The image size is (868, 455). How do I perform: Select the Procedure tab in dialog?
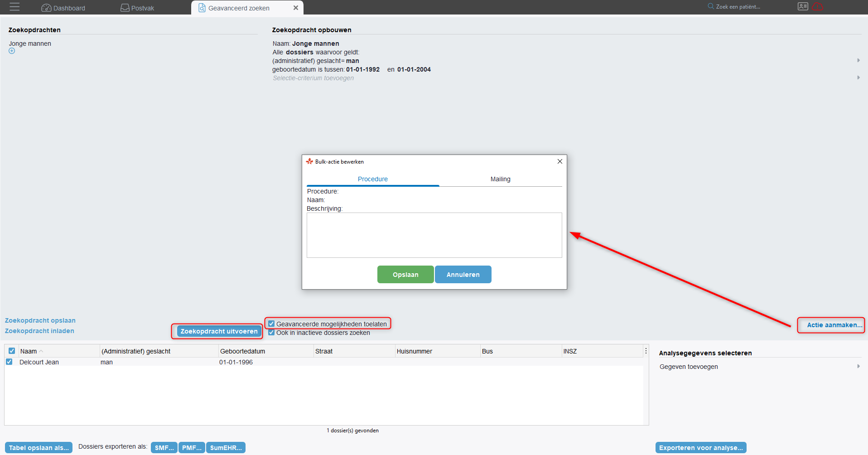click(373, 179)
